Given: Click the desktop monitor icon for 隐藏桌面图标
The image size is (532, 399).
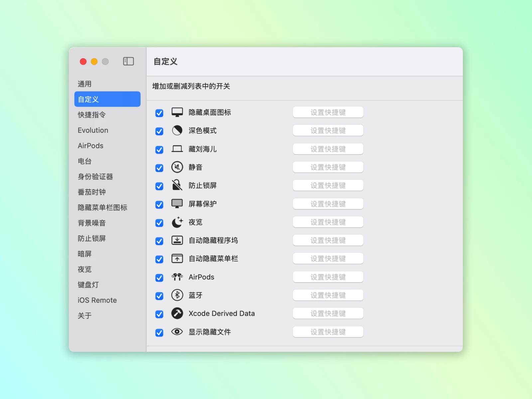Looking at the screenshot, I should (x=177, y=112).
